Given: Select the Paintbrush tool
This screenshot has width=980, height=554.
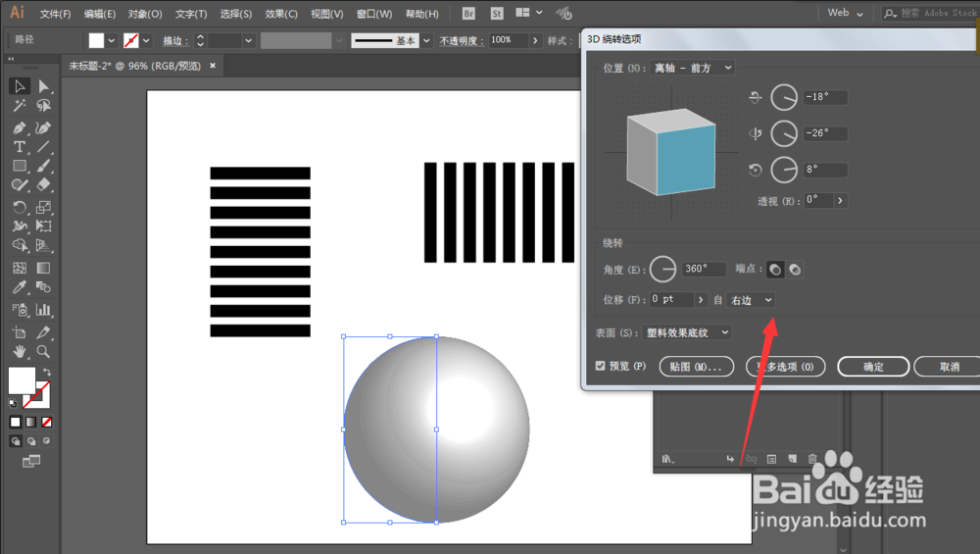Looking at the screenshot, I should coord(43,167).
